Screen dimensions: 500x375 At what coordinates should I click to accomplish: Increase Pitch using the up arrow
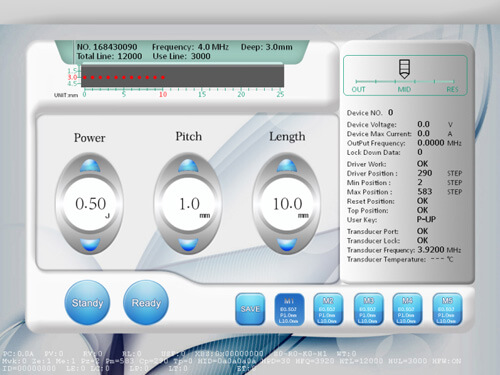click(188, 166)
